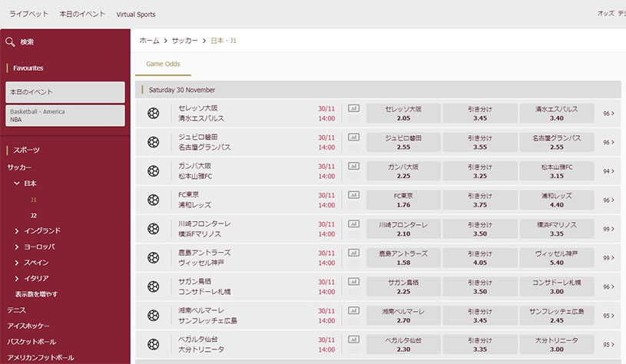Open statistics icon for 川崎フロンターレ match

354,223
